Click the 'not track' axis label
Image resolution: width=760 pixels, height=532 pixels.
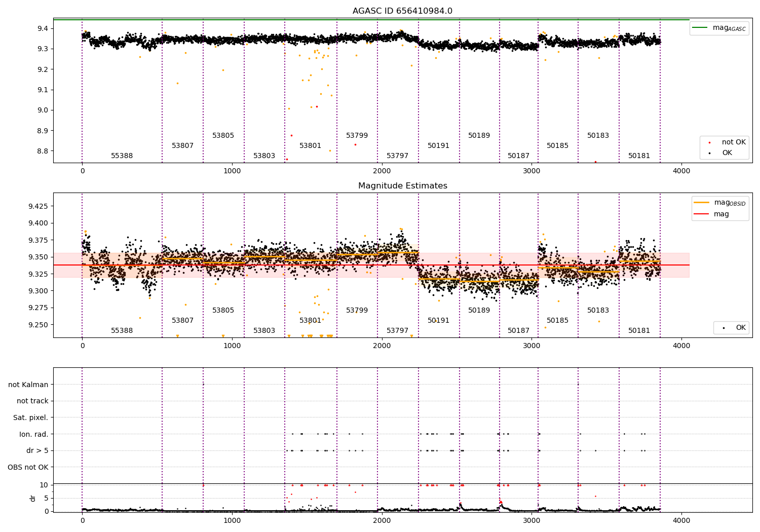click(x=32, y=401)
